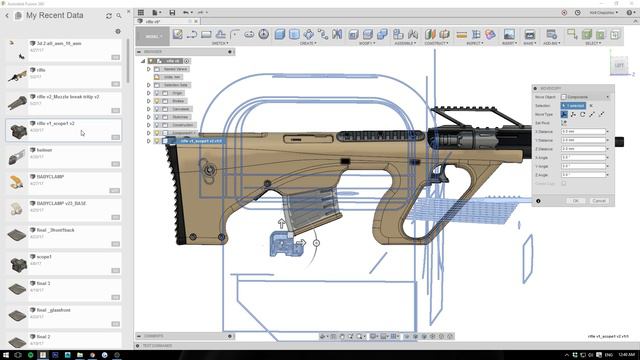
Task: Switch to the rifle document tab
Action: point(167,21)
